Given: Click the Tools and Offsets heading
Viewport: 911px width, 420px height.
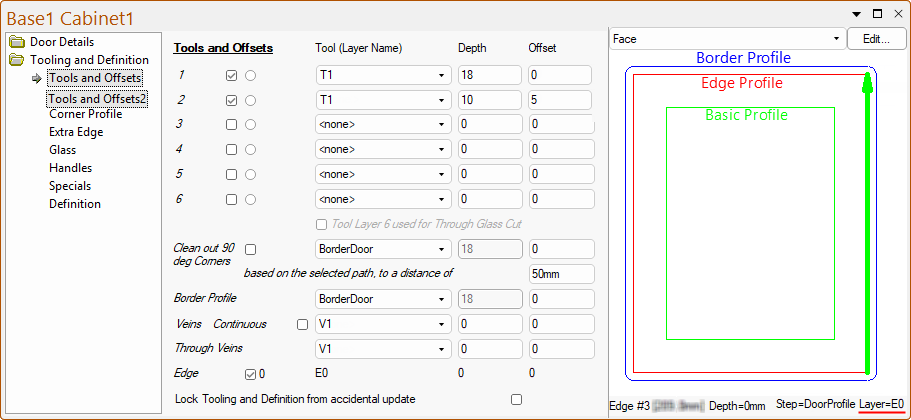Looking at the screenshot, I should [x=223, y=48].
